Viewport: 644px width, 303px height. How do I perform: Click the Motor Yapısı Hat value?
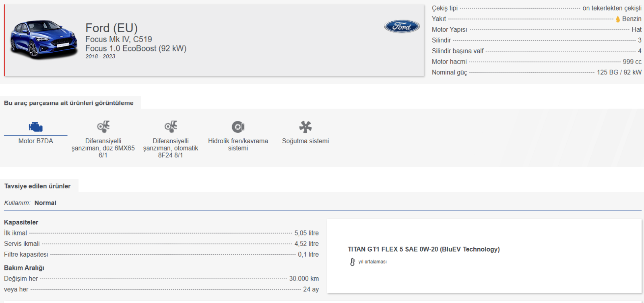[636, 29]
